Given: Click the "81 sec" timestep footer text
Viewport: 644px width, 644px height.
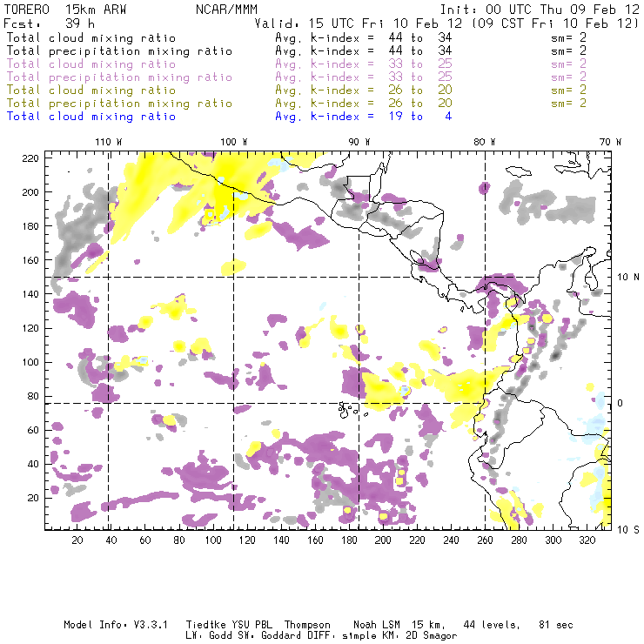Looking at the screenshot, I should click(x=556, y=625).
